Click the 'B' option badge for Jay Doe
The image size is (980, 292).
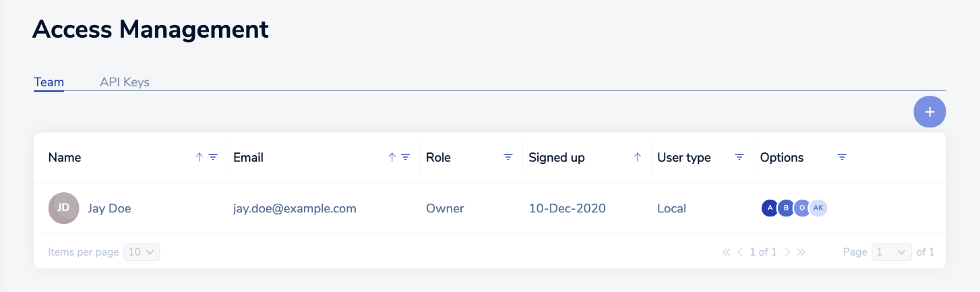786,208
